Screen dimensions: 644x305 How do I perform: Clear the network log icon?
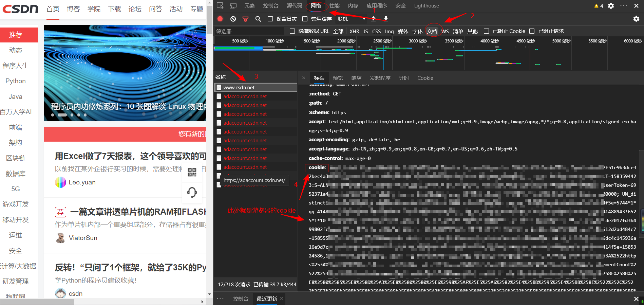click(233, 19)
